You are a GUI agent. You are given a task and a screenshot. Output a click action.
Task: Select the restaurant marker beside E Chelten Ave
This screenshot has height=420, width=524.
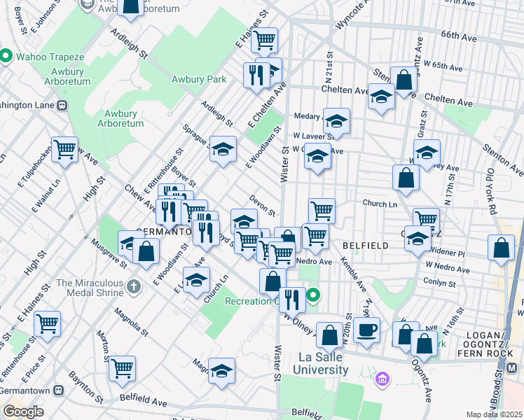pyautogui.click(x=256, y=76)
